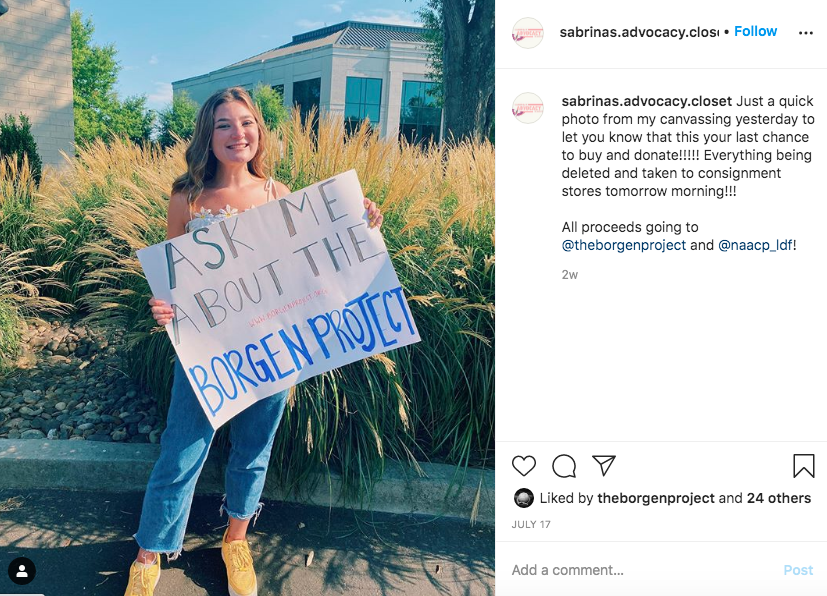
Task: Click theborgenproject in the liked-by line
Action: point(656,498)
